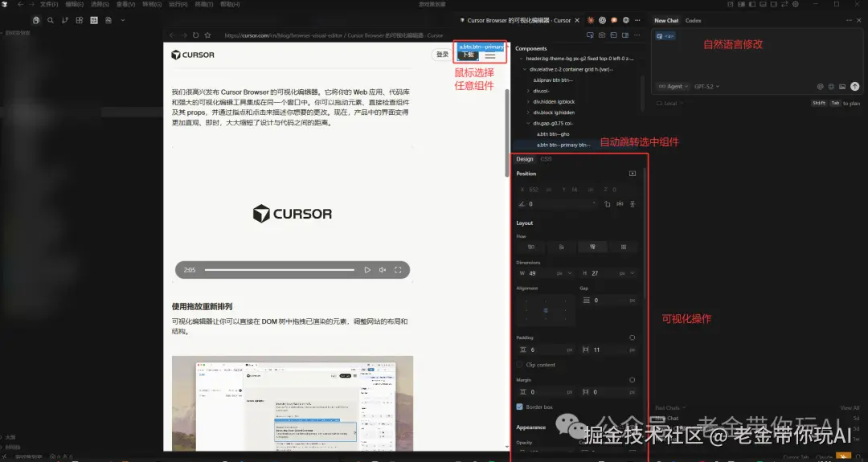Click the rotate icon in Position section
Image resolution: width=868 pixels, height=462 pixels.
pyautogui.click(x=608, y=204)
